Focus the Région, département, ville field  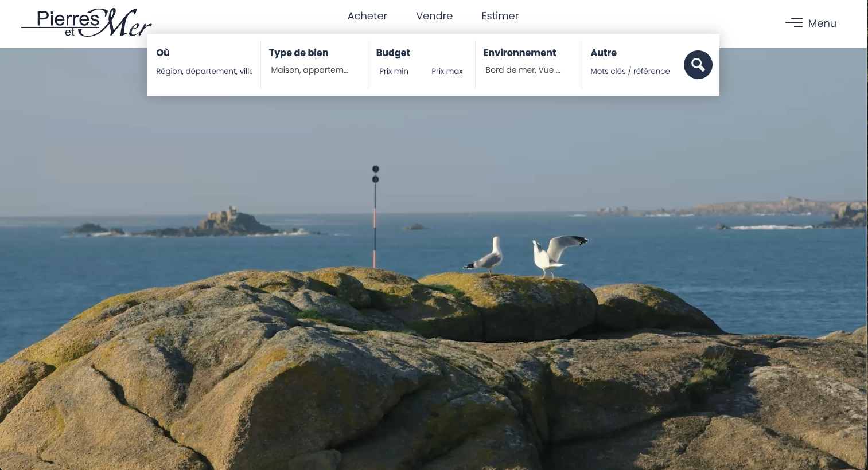point(204,71)
